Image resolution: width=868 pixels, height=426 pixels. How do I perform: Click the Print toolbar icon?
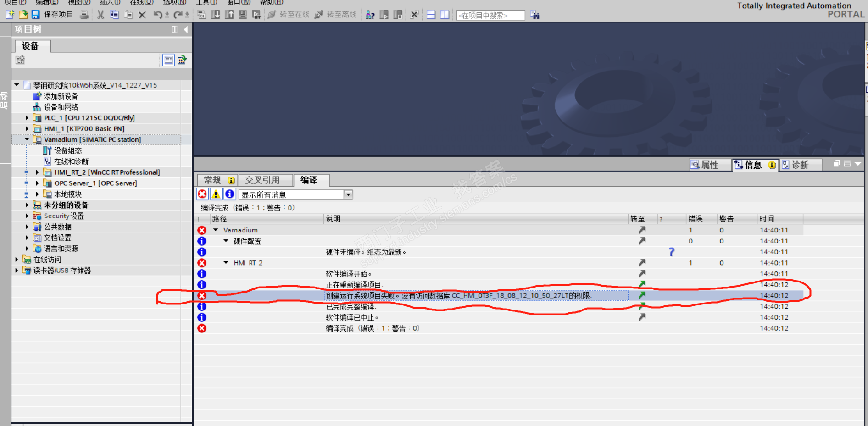click(x=84, y=15)
